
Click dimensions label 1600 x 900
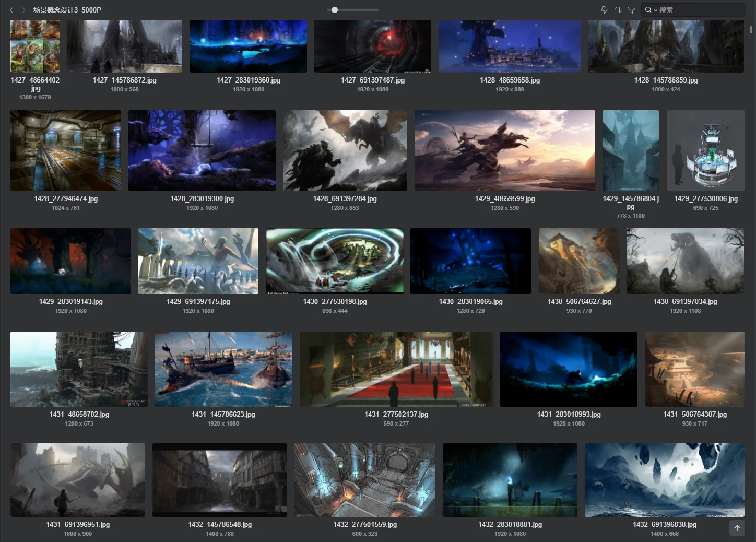click(78, 534)
